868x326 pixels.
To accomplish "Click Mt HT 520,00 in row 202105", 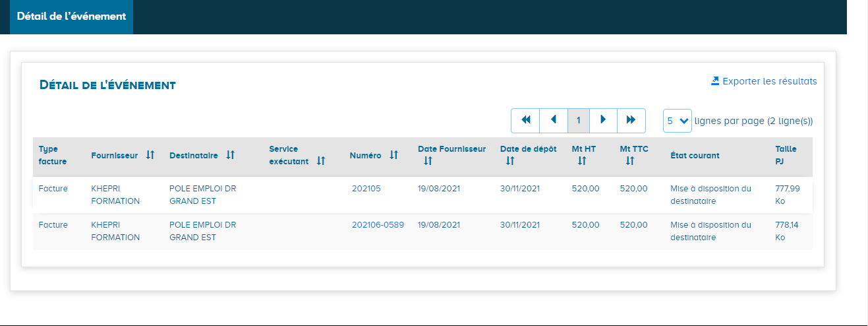I will coord(586,189).
